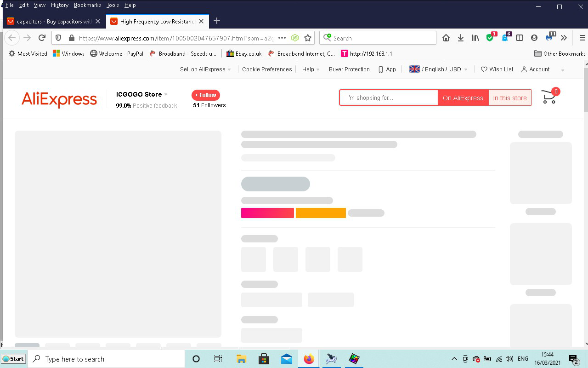The image size is (588, 368).
Task: Open the Other Bookmarks folder
Action: (560, 54)
